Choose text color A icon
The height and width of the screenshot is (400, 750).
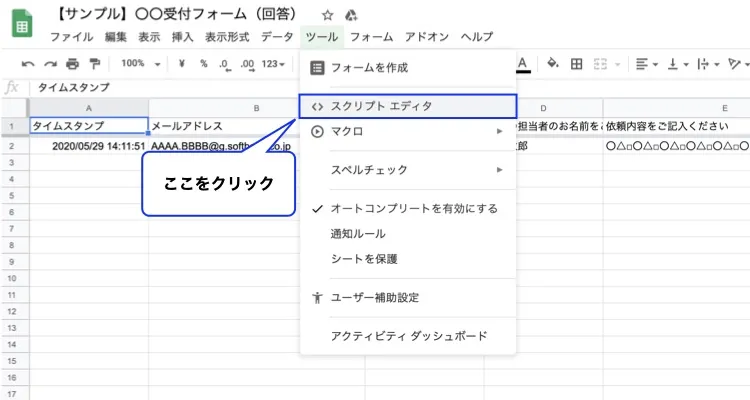point(523,64)
